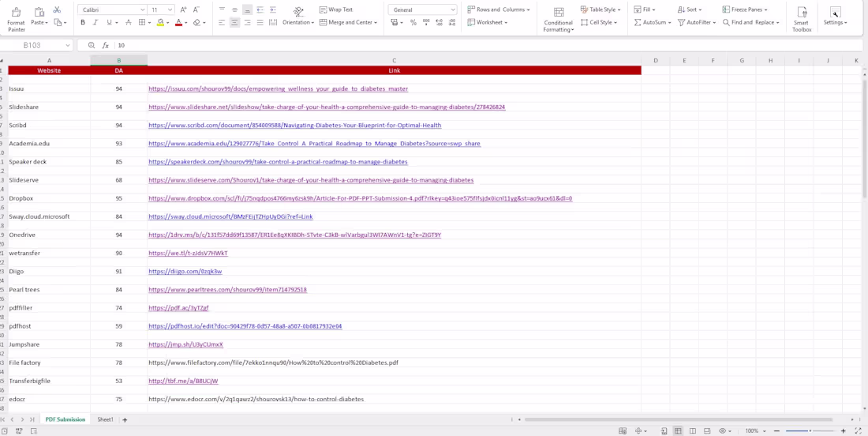
Task: Add a new sheet with plus button
Action: click(125, 420)
